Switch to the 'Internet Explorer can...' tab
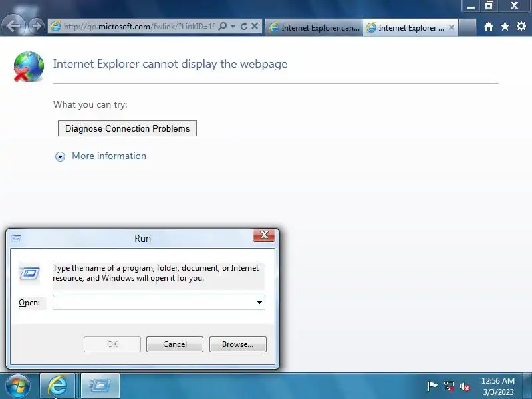 tap(314, 27)
